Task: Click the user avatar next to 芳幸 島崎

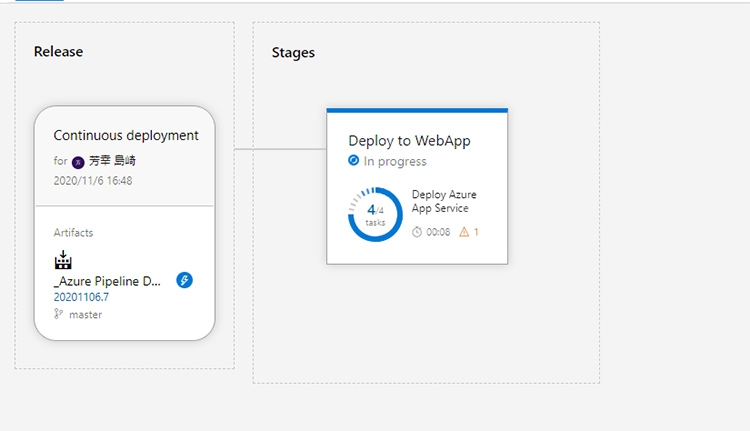Action: tap(78, 161)
